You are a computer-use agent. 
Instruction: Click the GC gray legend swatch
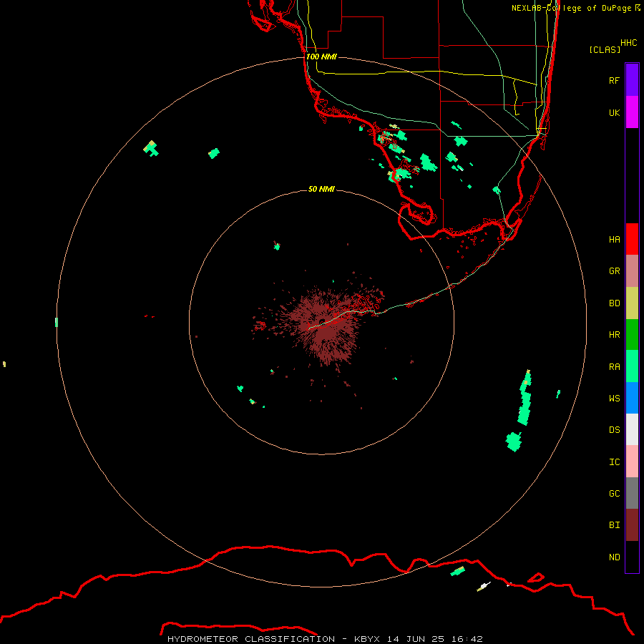tap(632, 493)
